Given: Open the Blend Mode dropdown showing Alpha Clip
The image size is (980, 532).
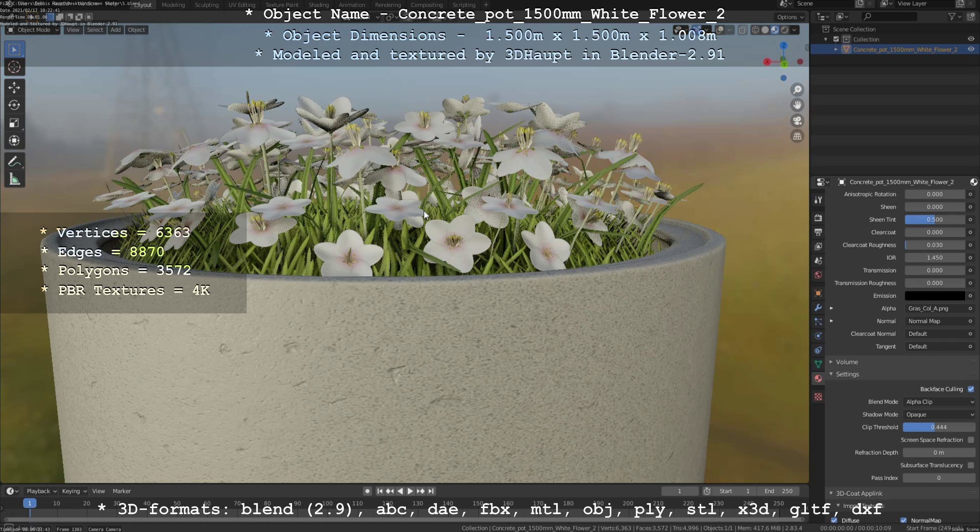Looking at the screenshot, I should coord(939,402).
